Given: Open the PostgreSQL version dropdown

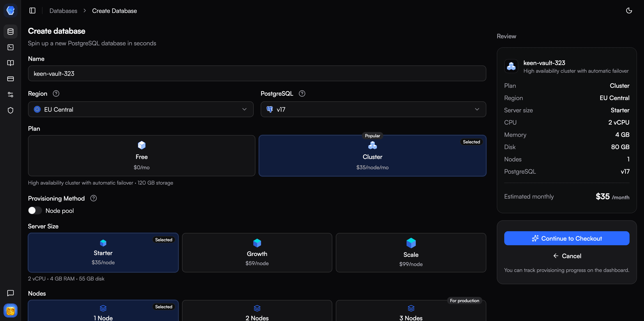Looking at the screenshot, I should [373, 109].
